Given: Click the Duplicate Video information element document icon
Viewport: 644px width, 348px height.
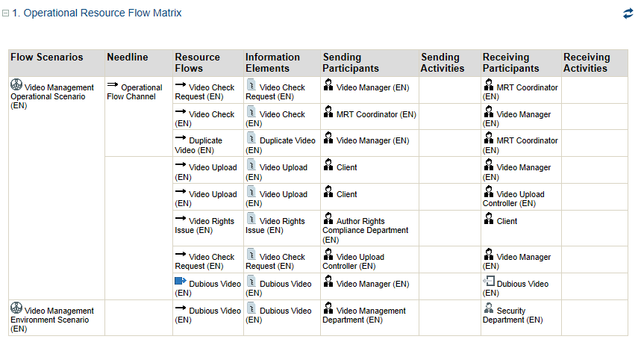Looking at the screenshot, I should [x=251, y=139].
